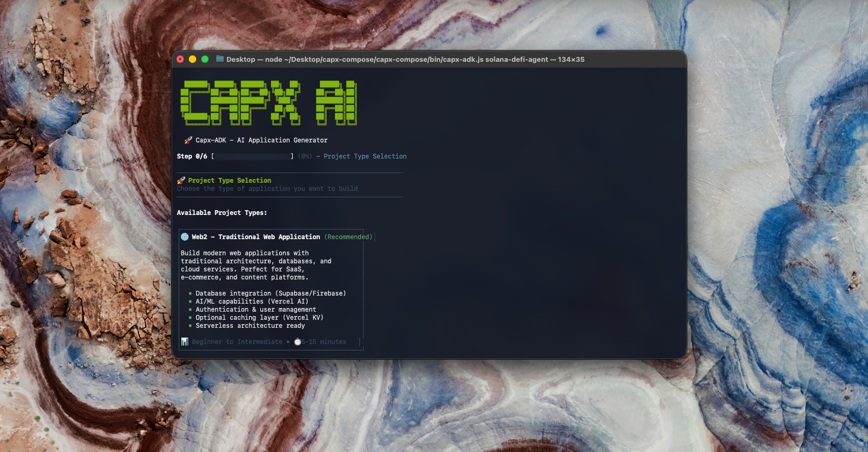Click 'Capx-ADK – AI Application Generator' text
The height and width of the screenshot is (452, 868).
coord(261,140)
